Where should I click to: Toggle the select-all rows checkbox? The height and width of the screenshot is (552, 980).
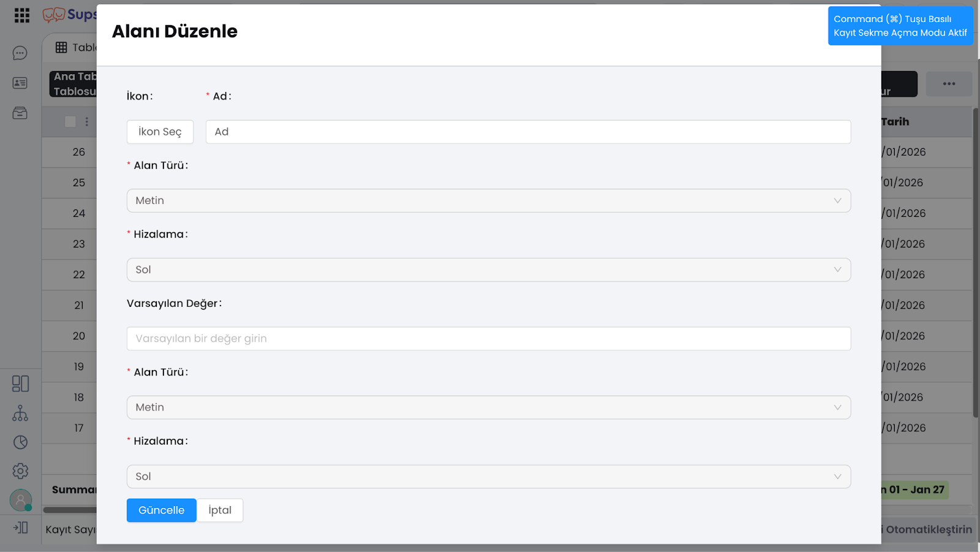pos(70,122)
